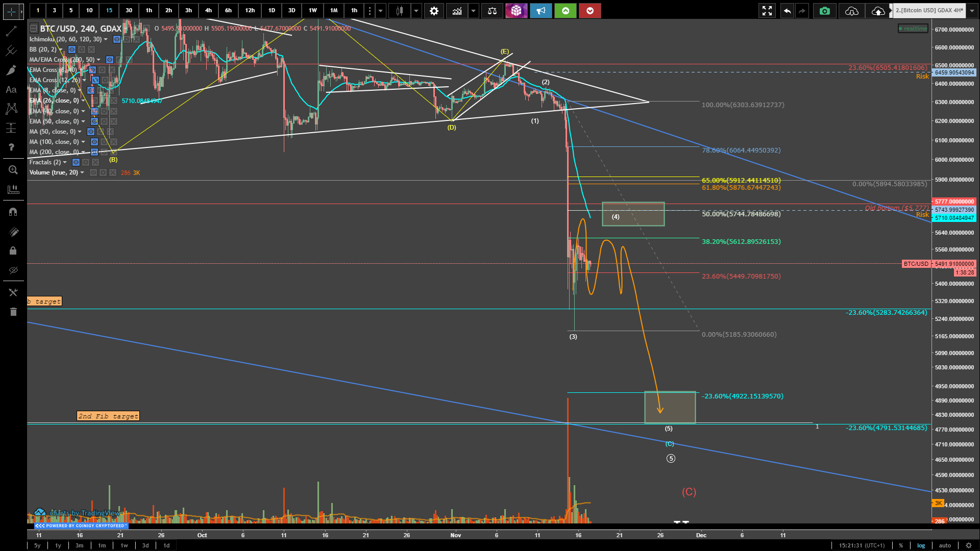Toggle log scale at bottom right

pyautogui.click(x=921, y=545)
